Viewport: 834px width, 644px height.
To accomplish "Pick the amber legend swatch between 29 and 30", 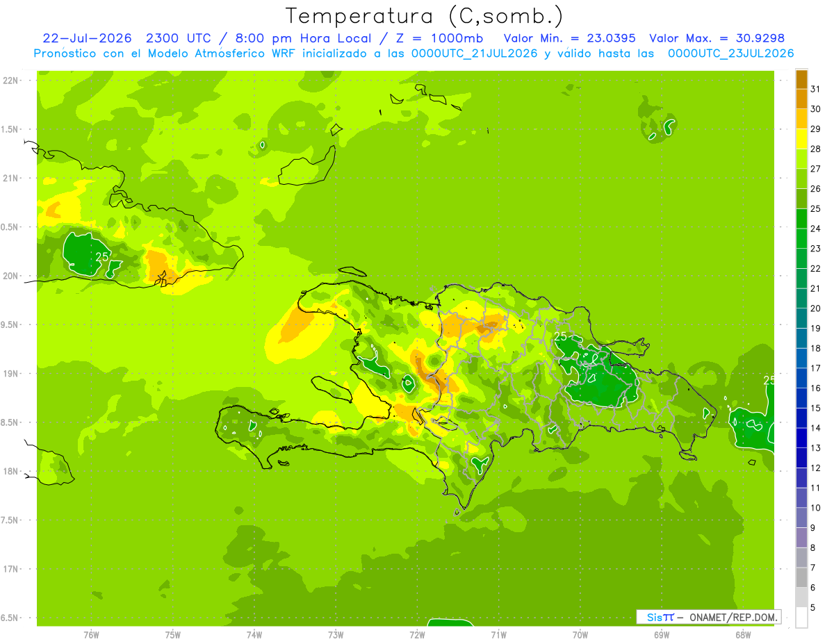I will tap(801, 119).
